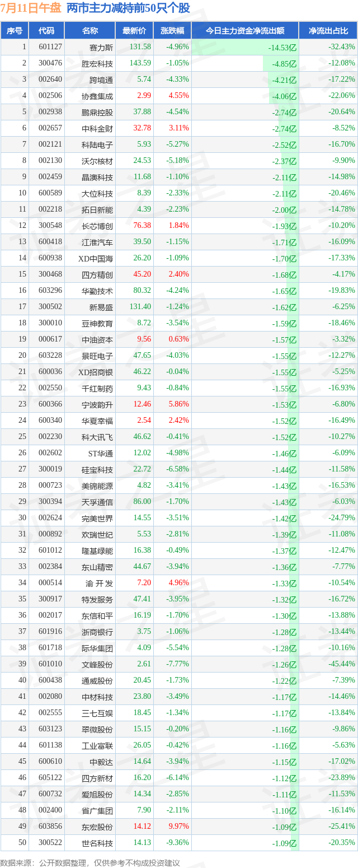Select stock name 美锦能源
The image size is (358, 868).
coord(97,486)
